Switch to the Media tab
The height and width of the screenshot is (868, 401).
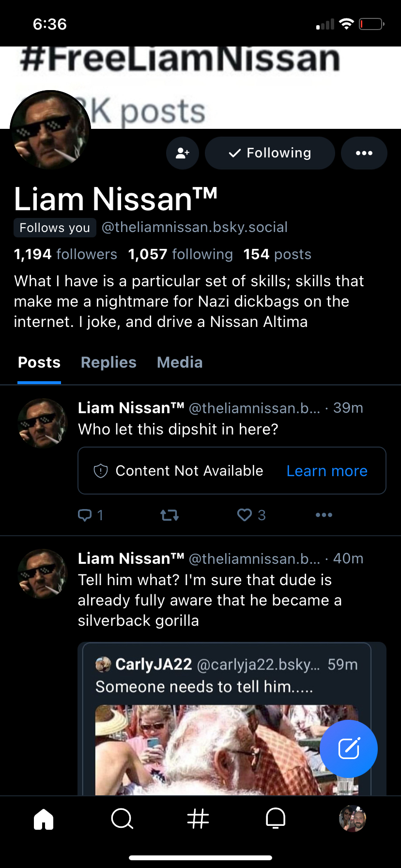(x=180, y=362)
